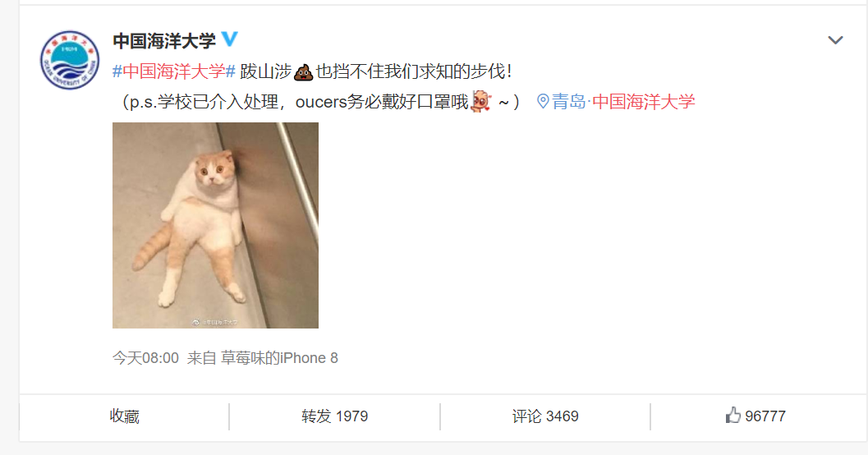
Task: Click the 今天08:00 timestamp
Action: 145,358
